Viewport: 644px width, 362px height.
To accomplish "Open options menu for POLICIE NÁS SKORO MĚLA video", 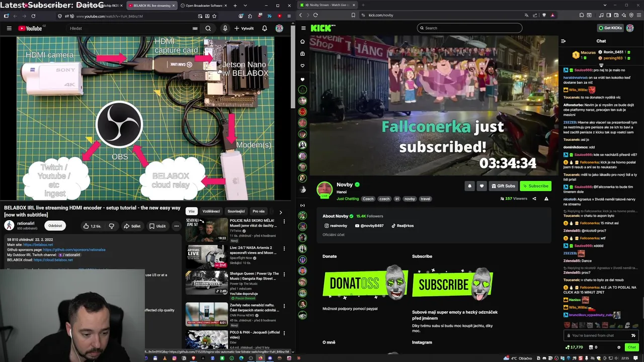I will point(284,221).
